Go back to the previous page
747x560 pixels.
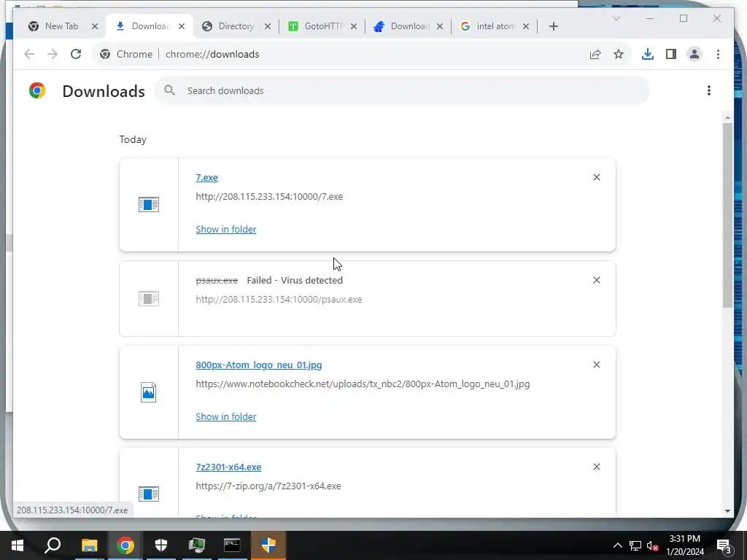[x=29, y=54]
